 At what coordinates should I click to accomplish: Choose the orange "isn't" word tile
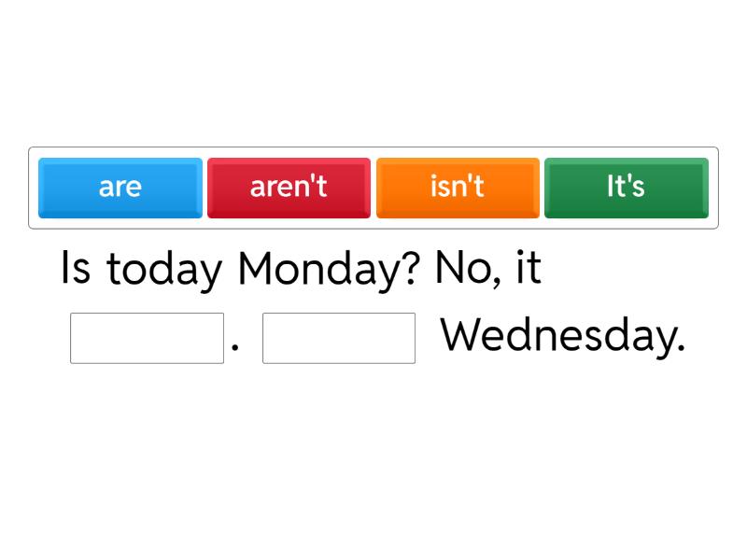(458, 188)
